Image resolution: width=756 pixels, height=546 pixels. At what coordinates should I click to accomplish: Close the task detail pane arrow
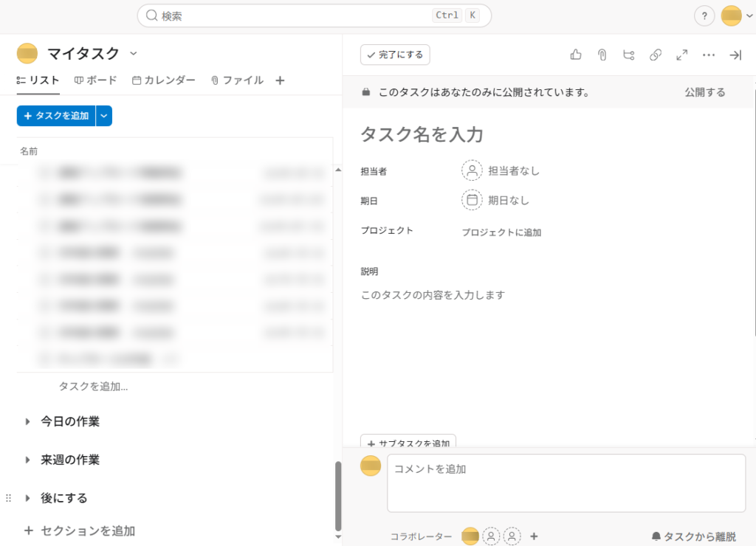point(735,55)
